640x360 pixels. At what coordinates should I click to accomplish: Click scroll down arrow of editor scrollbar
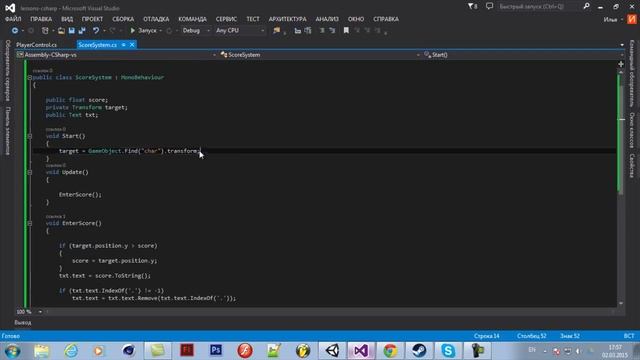621,303
